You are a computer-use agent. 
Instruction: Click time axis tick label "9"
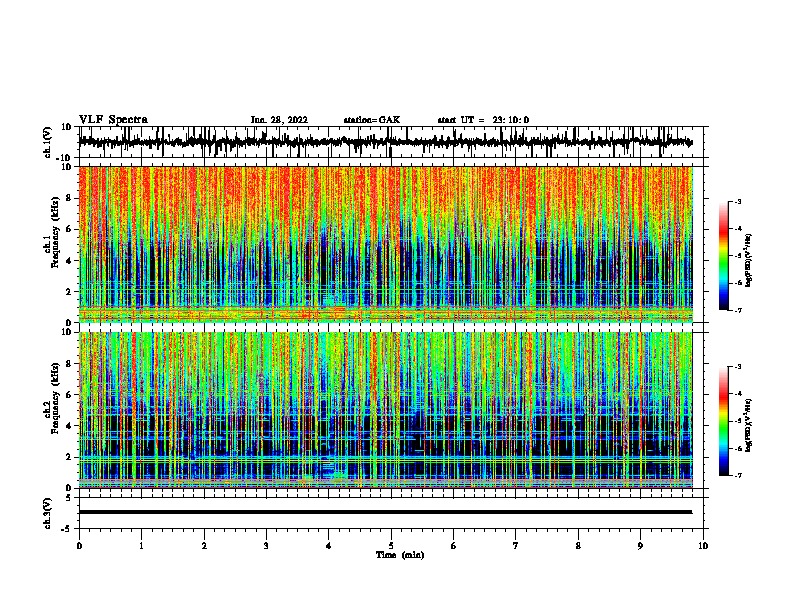(640, 546)
